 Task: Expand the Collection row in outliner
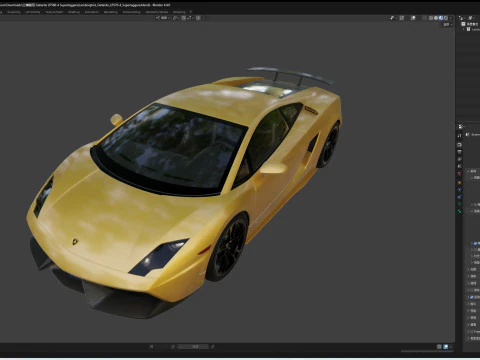464,29
